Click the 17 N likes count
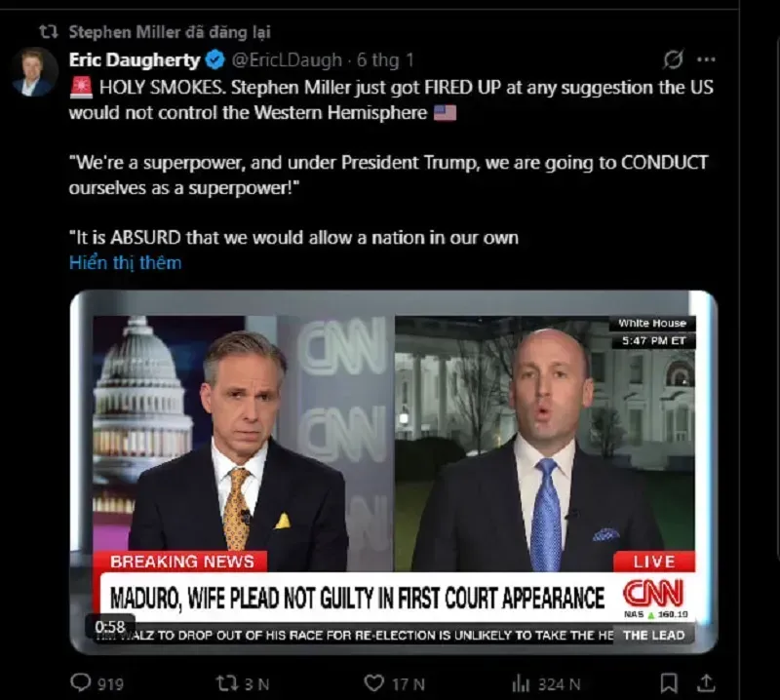Viewport: 780px width, 700px height. [408, 684]
